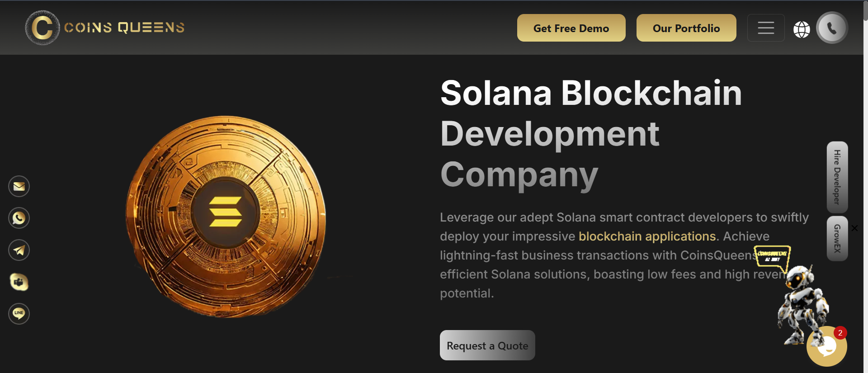This screenshot has width=868, height=373.
Task: Click the Get Free Demo button
Action: 571,28
